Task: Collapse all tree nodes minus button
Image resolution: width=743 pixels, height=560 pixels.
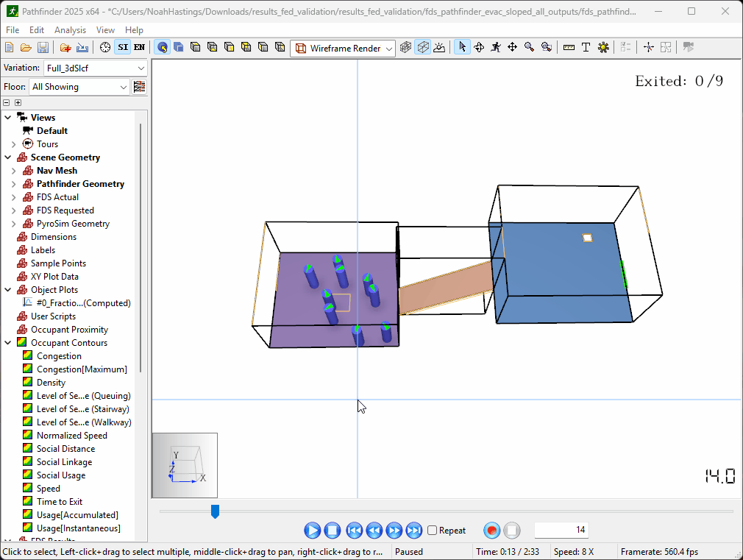Action: (6, 102)
